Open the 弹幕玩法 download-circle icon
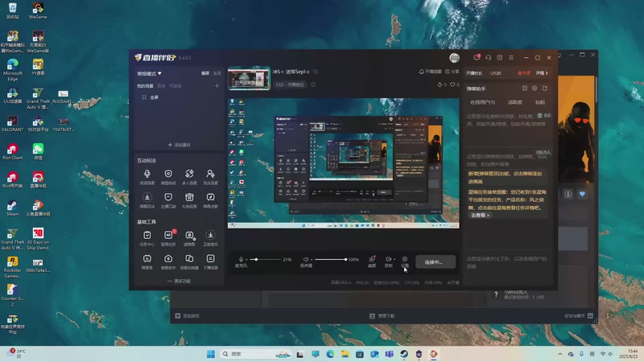The height and width of the screenshot is (362, 644). pyautogui.click(x=147, y=197)
